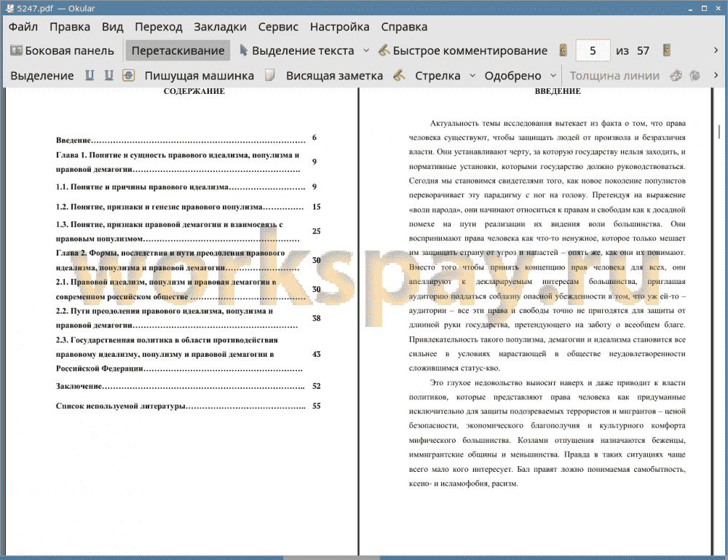
Task: Click the СОДЕРЖАНИЕ page heading
Action: coord(194,92)
